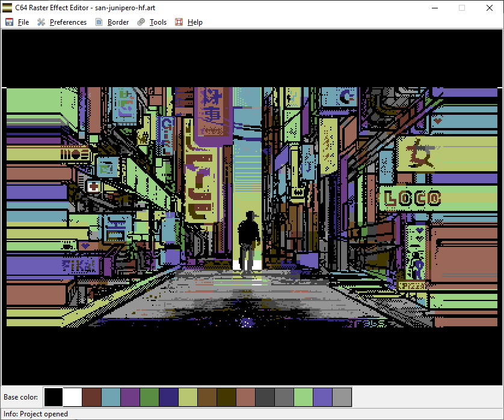Select the orange-brown base color swatch
This screenshot has height=420, width=504.
pyautogui.click(x=207, y=397)
